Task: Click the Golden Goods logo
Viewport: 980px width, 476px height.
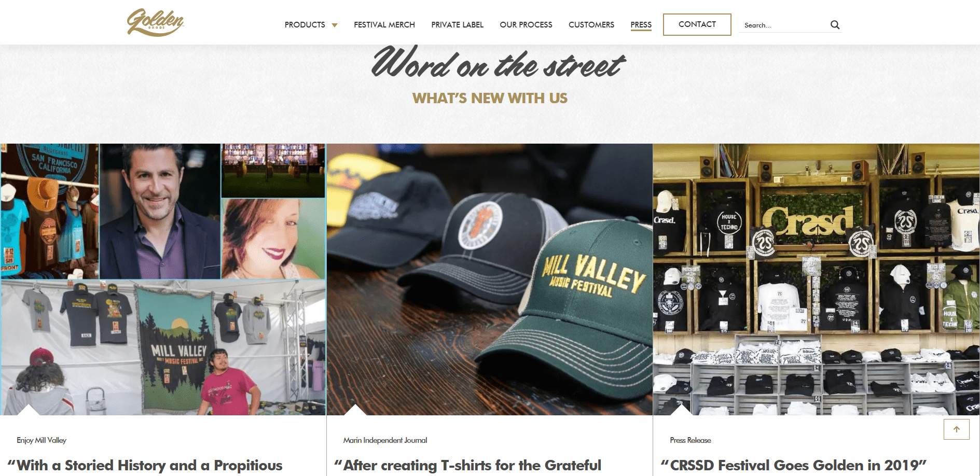Action: (156, 23)
